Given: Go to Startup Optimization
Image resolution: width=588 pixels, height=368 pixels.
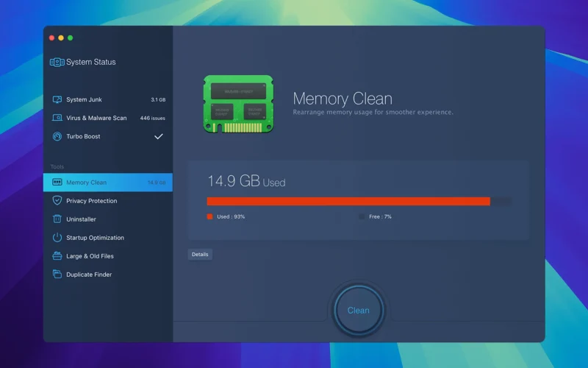Looking at the screenshot, I should tap(108, 237).
